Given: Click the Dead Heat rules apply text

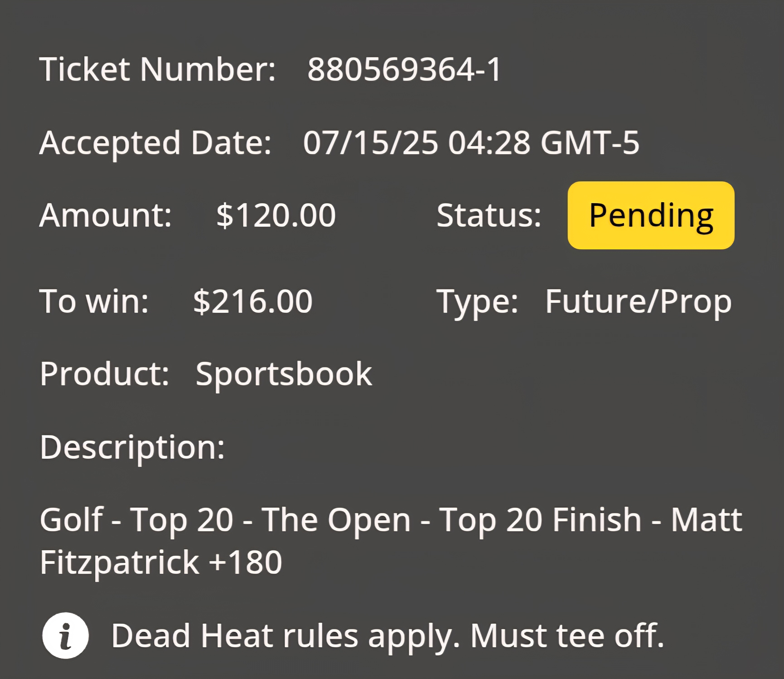Looking at the screenshot, I should tap(286, 637).
